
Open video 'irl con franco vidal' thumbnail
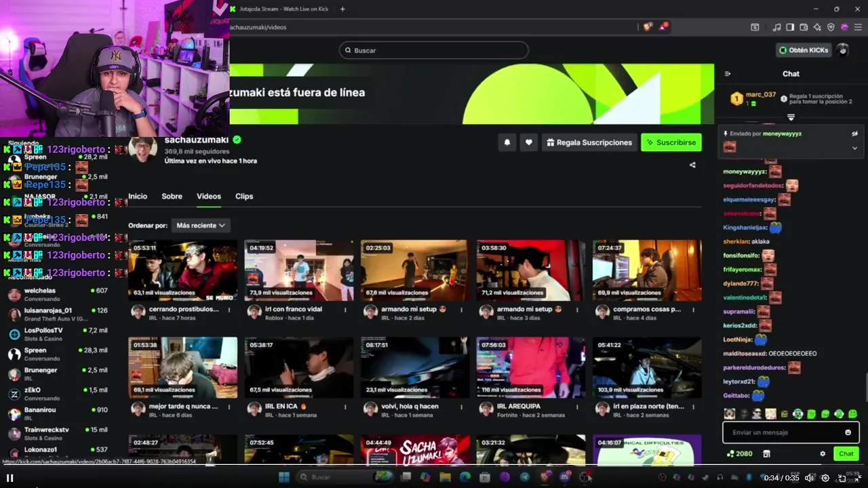(x=298, y=270)
